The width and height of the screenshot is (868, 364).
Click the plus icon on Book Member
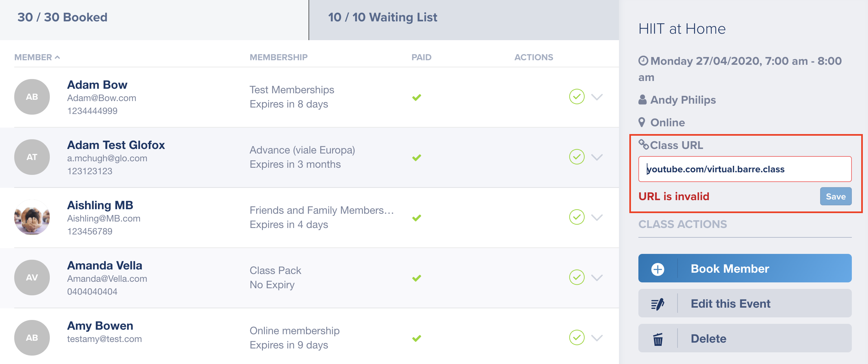coord(657,269)
